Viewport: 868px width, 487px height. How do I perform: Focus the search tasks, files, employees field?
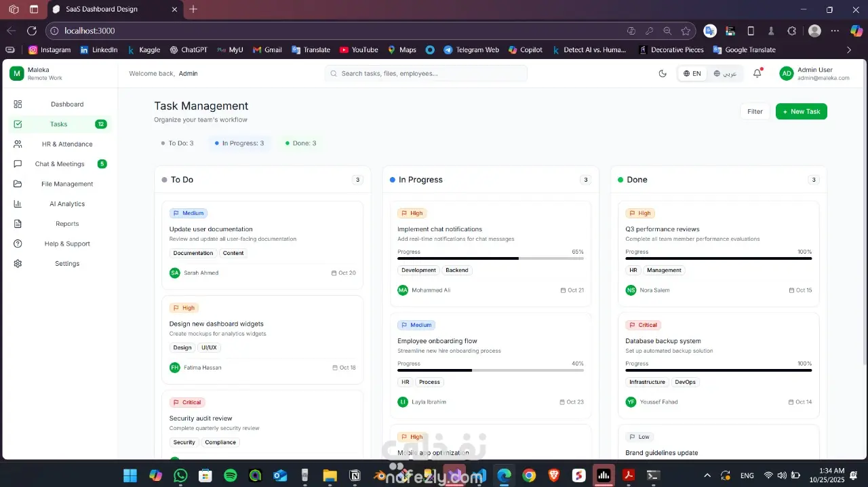coord(426,73)
